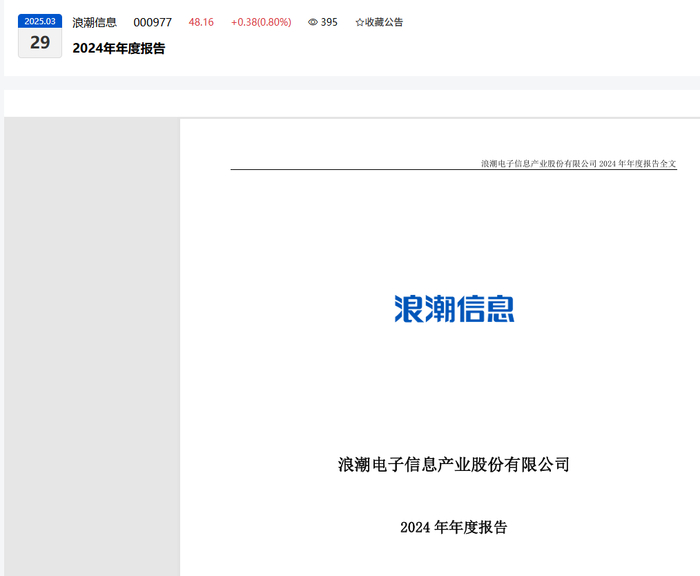Click the stock price 48.16
Viewport: 700px width, 576px height.
coord(201,22)
